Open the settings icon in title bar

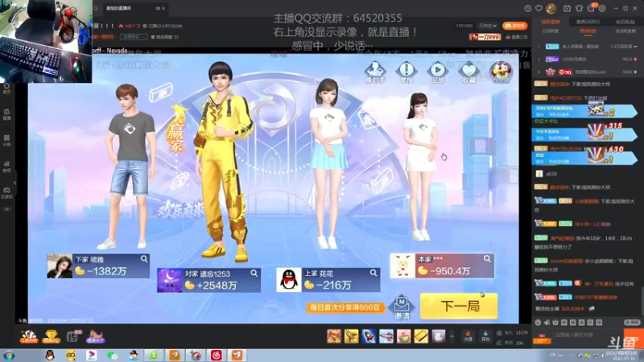[602, 8]
